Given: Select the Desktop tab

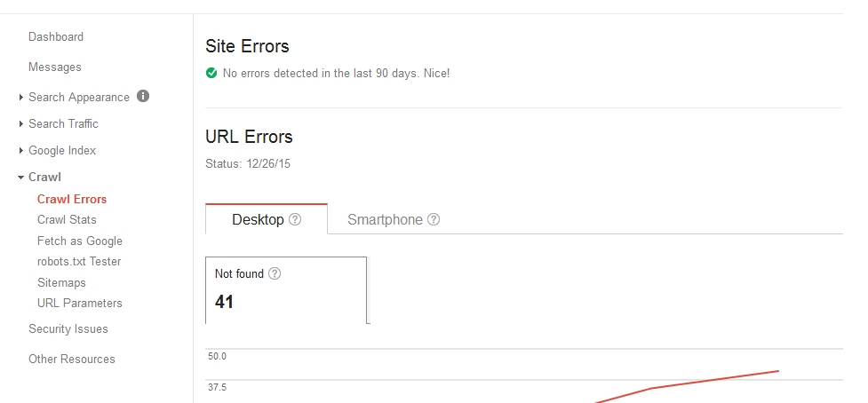Looking at the screenshot, I should [x=267, y=219].
